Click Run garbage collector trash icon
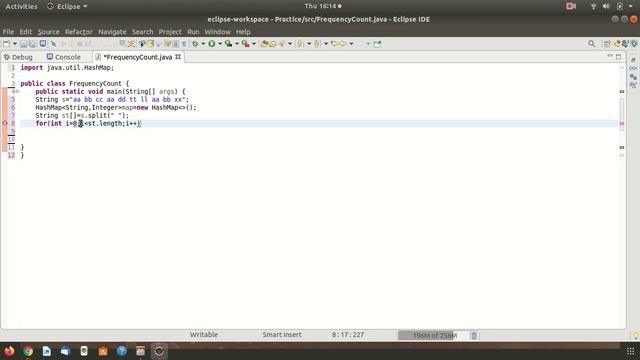Image resolution: width=640 pixels, height=360 pixels. [474, 336]
